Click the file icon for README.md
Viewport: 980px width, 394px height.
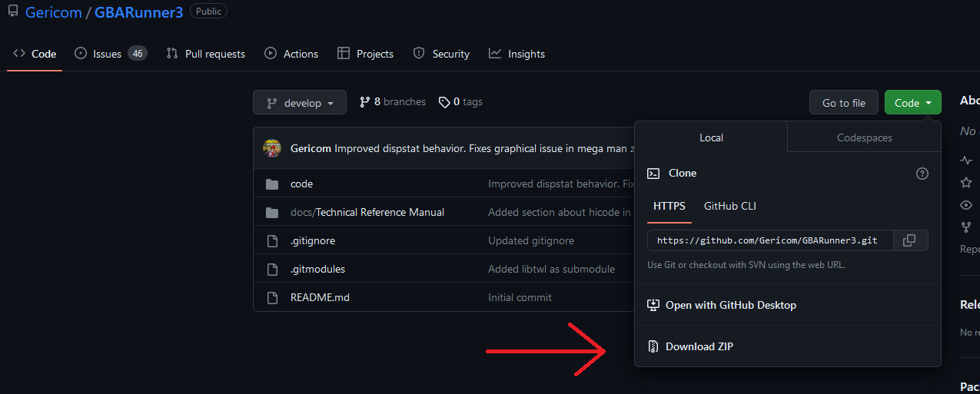(271, 297)
